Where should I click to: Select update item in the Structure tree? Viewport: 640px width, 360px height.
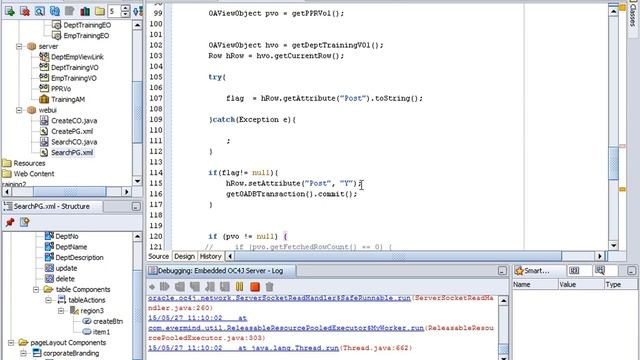pyautogui.click(x=66, y=268)
